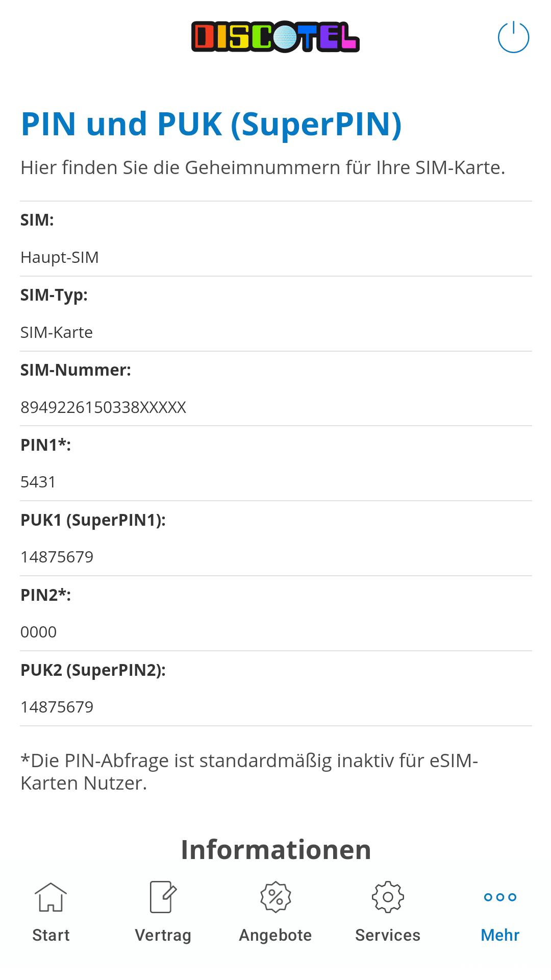Tap the PIN1 value 5431
551x980 pixels.
click(x=38, y=482)
